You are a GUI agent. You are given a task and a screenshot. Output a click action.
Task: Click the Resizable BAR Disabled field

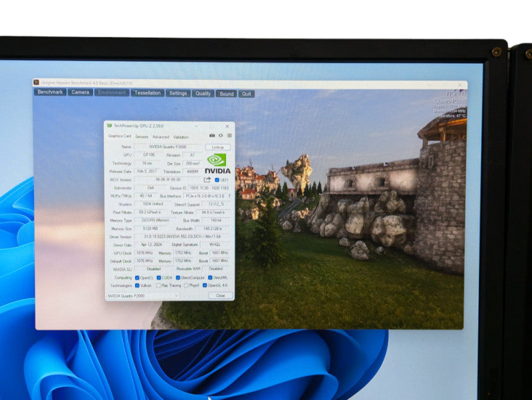point(215,269)
